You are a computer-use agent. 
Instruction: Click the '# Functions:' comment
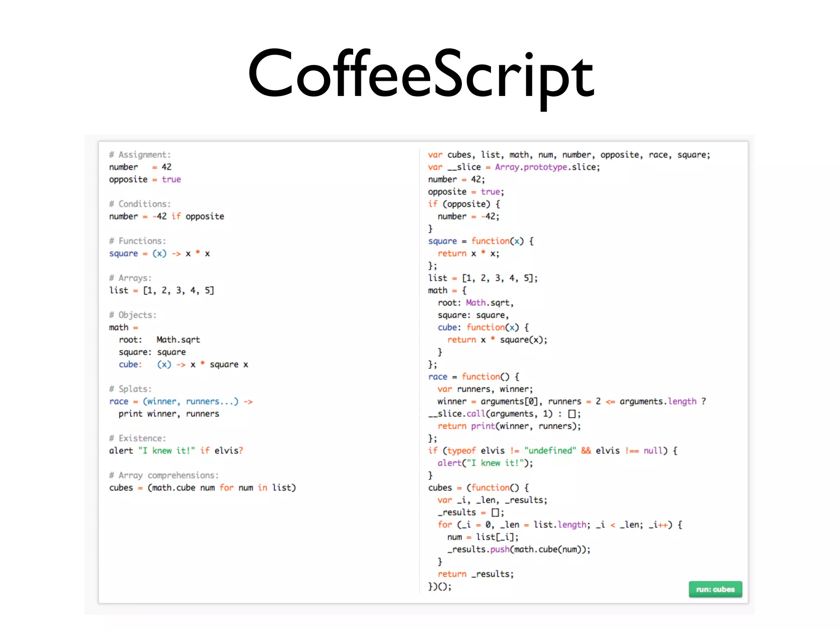click(x=137, y=241)
